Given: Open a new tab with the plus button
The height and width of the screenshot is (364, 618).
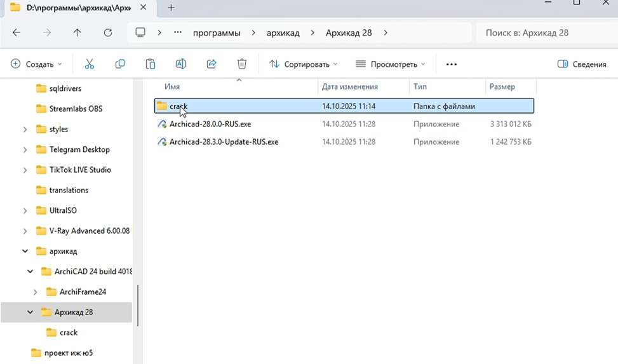Looking at the screenshot, I should pos(171,8).
